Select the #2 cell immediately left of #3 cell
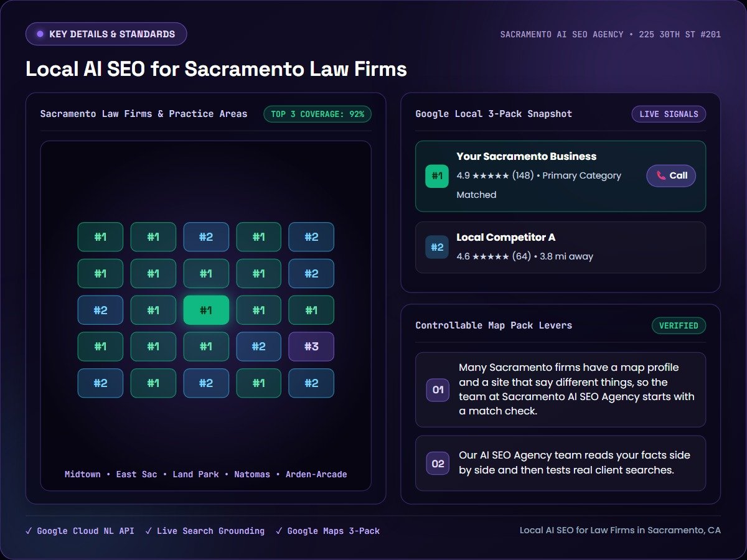 259,347
